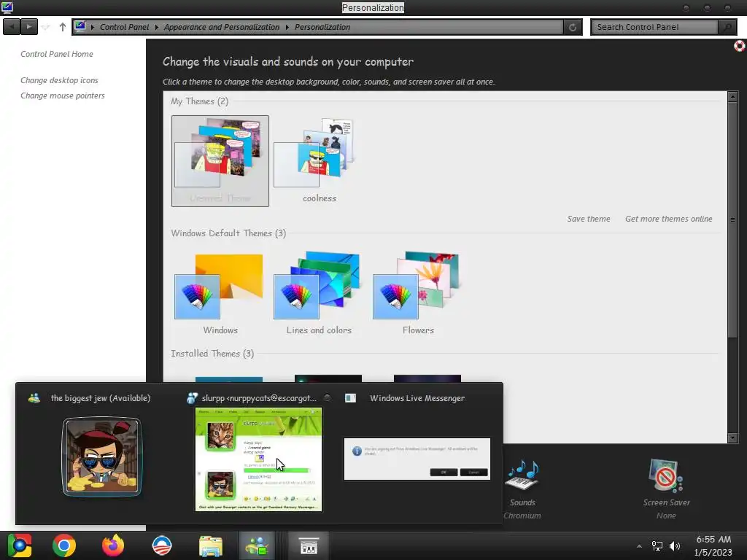
Task: Click Installed Themes (3) header
Action: click(212, 354)
